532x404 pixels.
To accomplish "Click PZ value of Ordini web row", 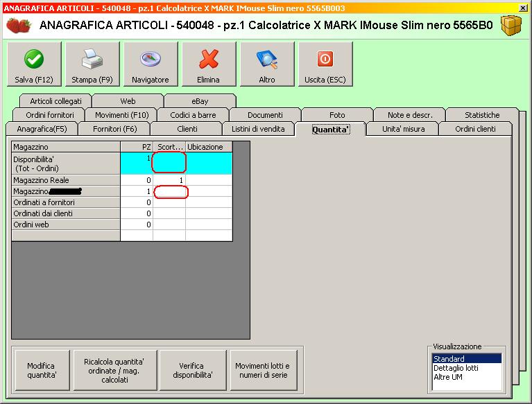I will [x=137, y=225].
